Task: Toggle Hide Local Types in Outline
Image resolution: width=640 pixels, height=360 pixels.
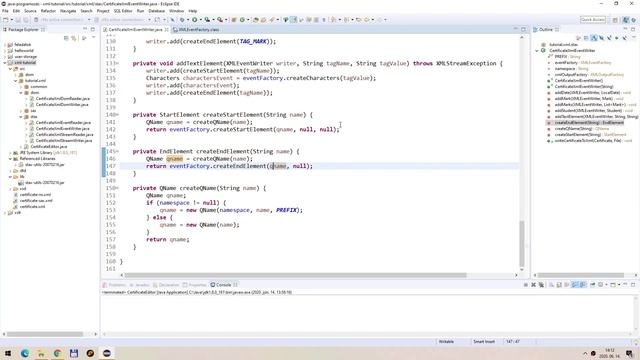Action: (x=624, y=38)
